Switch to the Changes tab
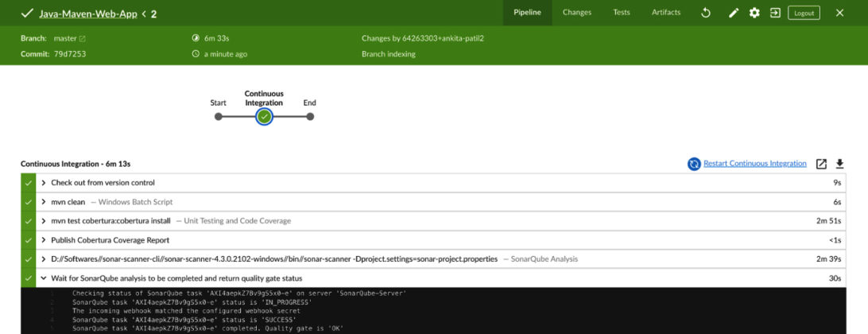 click(577, 13)
